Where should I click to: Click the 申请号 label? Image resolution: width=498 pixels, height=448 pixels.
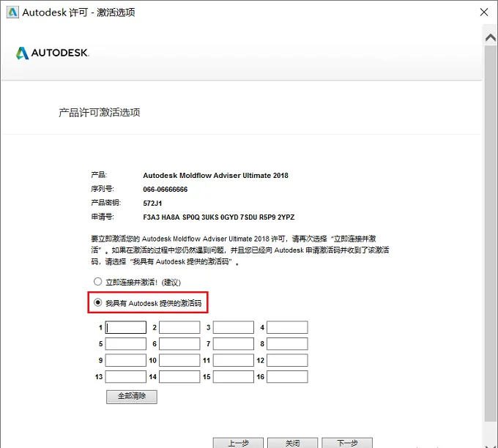(103, 217)
